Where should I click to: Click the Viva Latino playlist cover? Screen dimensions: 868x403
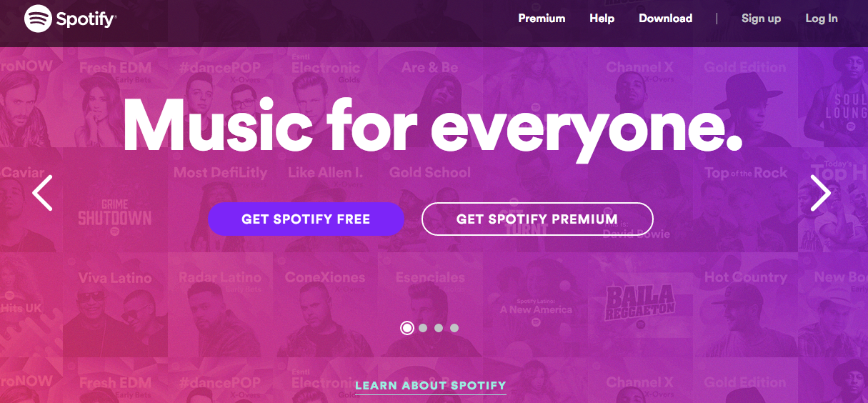(115, 304)
